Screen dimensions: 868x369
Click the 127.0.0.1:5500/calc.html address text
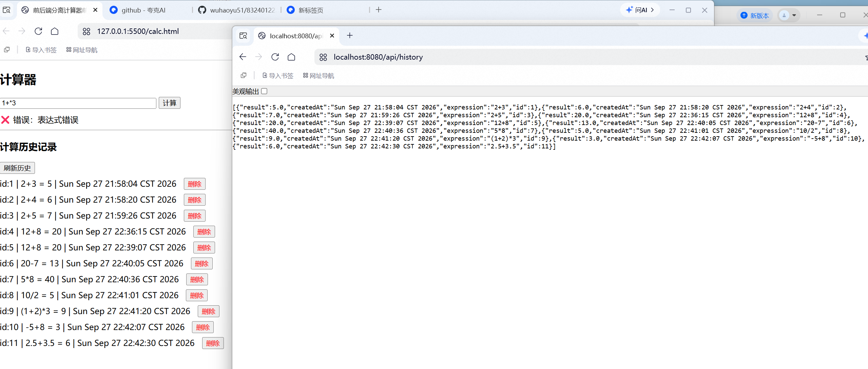138,31
